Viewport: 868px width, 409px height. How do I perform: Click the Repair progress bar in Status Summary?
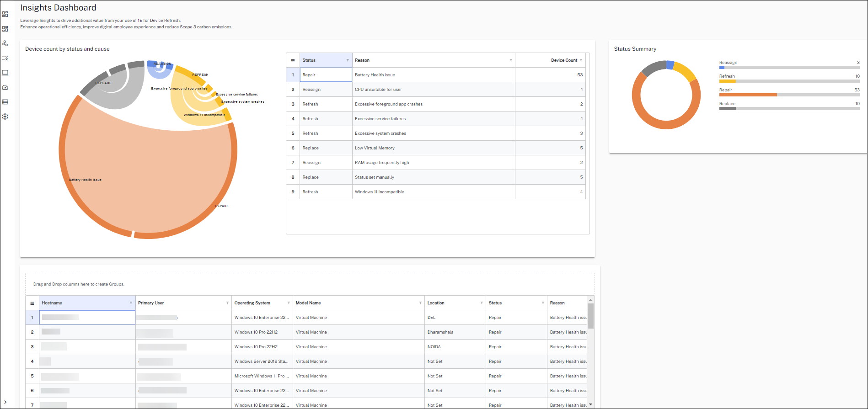[789, 95]
